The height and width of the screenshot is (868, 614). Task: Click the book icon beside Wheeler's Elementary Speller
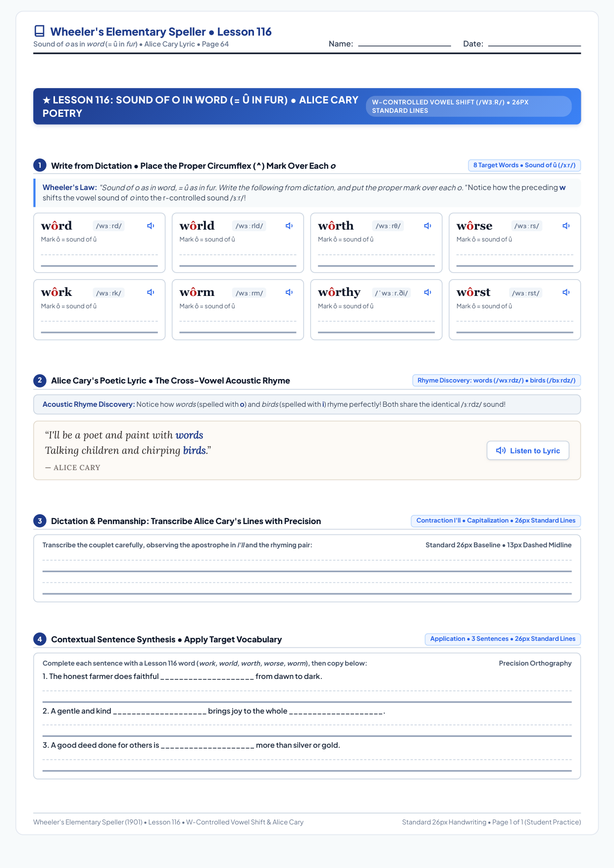click(x=39, y=31)
